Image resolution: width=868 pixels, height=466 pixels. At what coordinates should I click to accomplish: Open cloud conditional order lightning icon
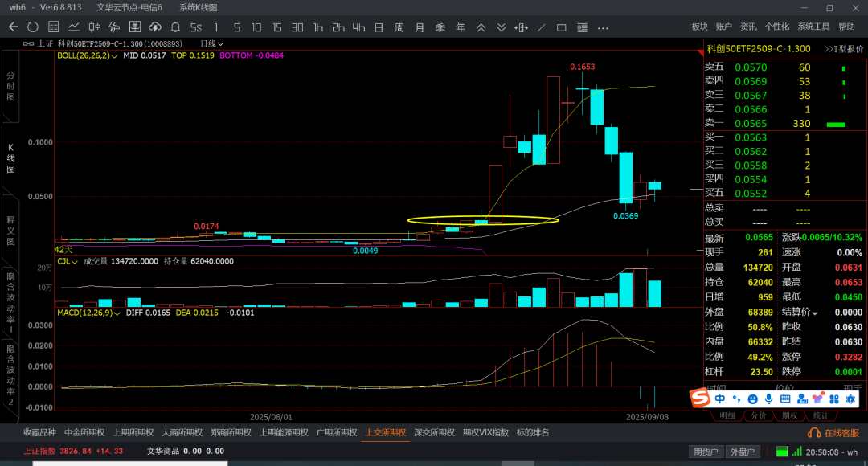(155, 27)
